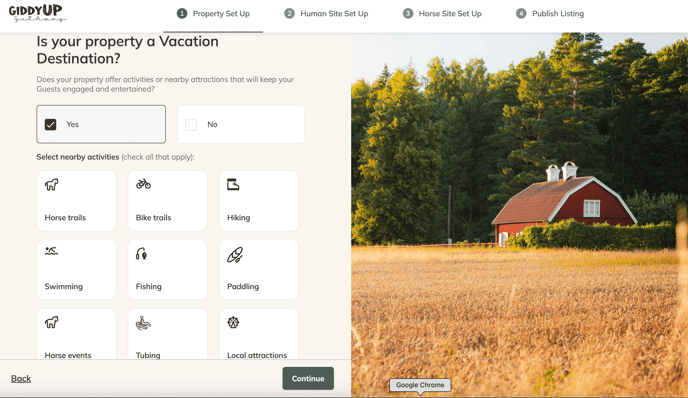This screenshot has height=398, width=688.
Task: Select the Bike trails label
Action: (x=153, y=218)
